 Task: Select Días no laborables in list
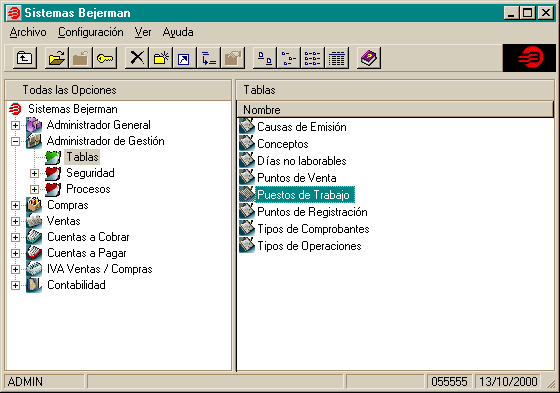[302, 161]
